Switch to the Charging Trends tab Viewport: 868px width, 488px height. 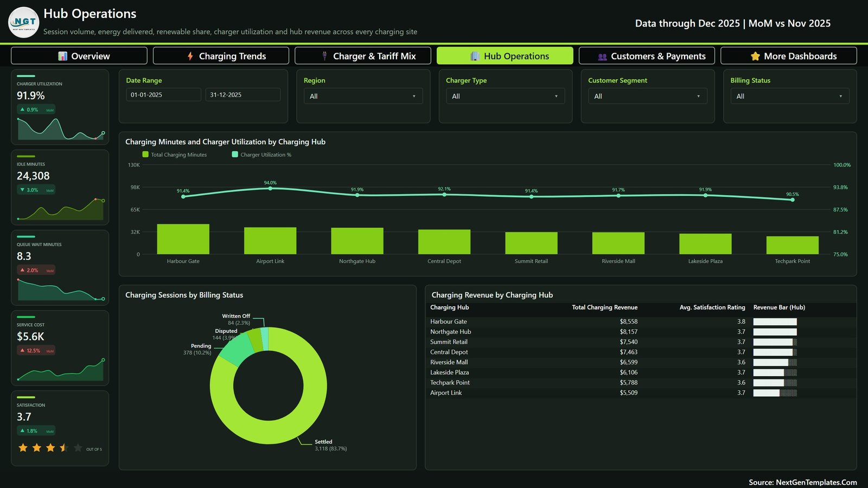[x=221, y=56]
